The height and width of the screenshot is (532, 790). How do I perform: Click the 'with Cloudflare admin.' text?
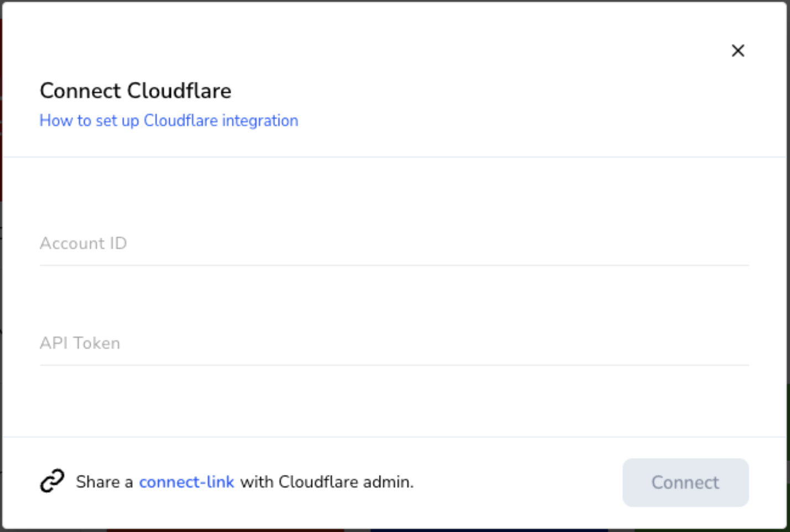tap(327, 482)
